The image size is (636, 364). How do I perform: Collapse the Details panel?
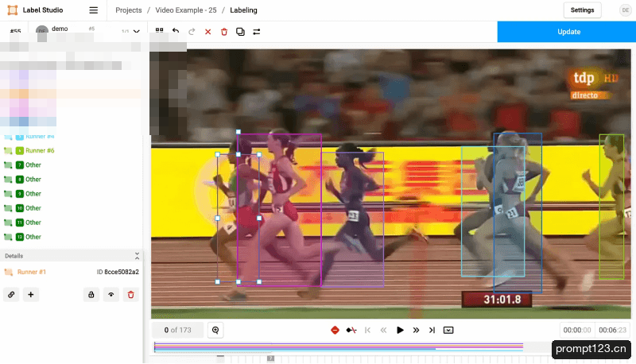(x=137, y=256)
